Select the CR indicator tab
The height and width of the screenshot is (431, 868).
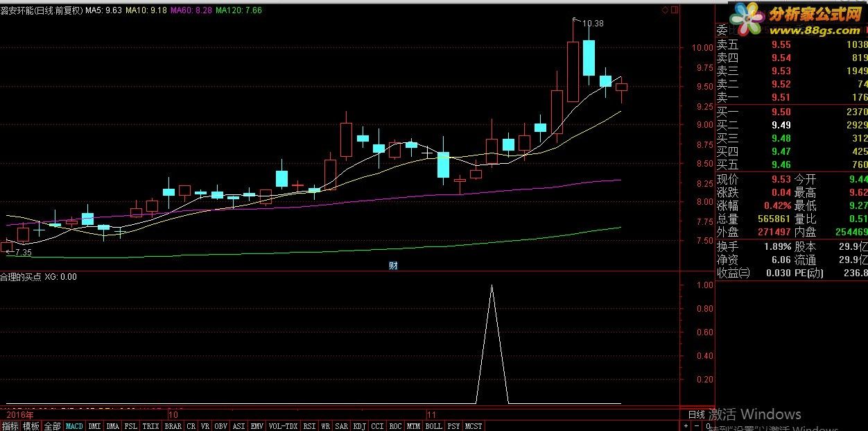(x=191, y=425)
